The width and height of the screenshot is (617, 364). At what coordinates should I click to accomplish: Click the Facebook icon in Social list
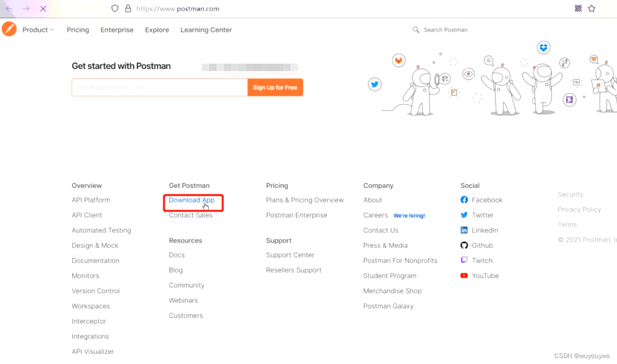(x=464, y=200)
